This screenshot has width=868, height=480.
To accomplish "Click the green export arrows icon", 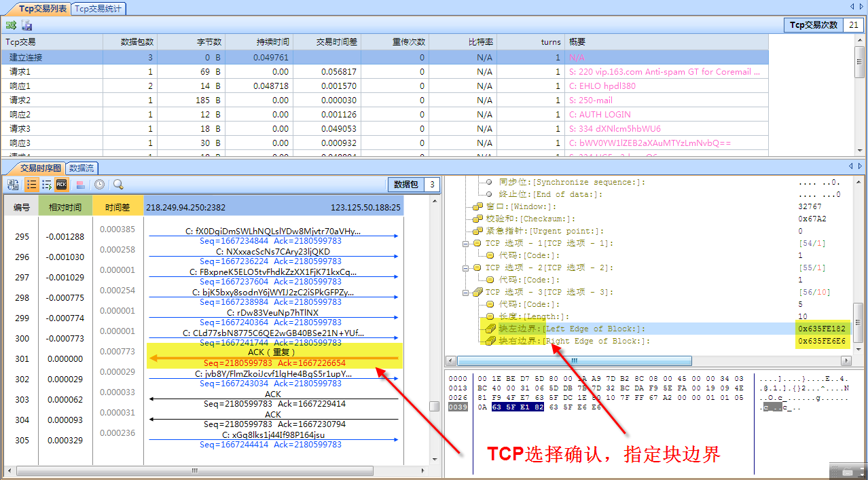I will [x=12, y=24].
